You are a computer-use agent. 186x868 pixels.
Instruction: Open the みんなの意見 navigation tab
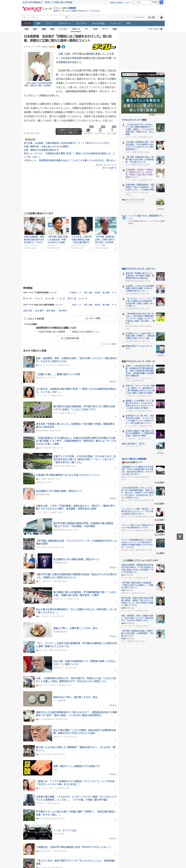pos(98,24)
